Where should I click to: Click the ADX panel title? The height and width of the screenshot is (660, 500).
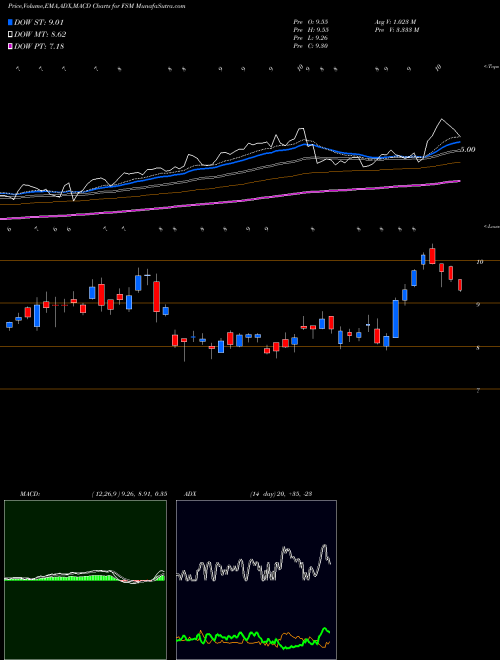click(190, 494)
